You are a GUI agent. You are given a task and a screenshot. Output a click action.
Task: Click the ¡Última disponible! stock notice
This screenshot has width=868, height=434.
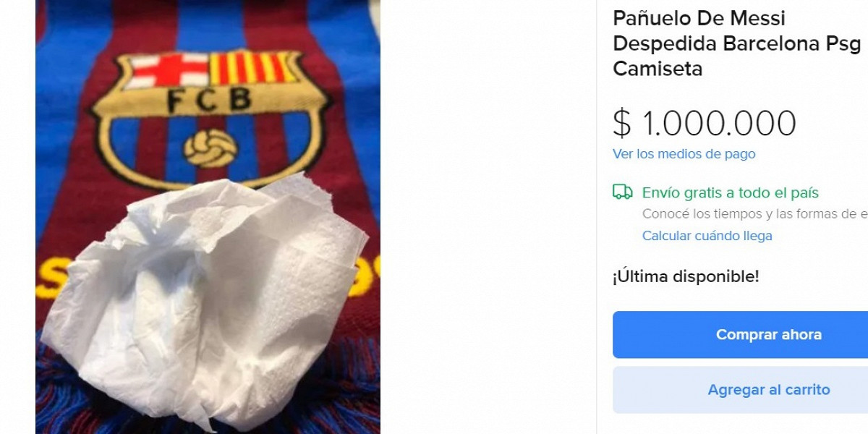point(686,276)
